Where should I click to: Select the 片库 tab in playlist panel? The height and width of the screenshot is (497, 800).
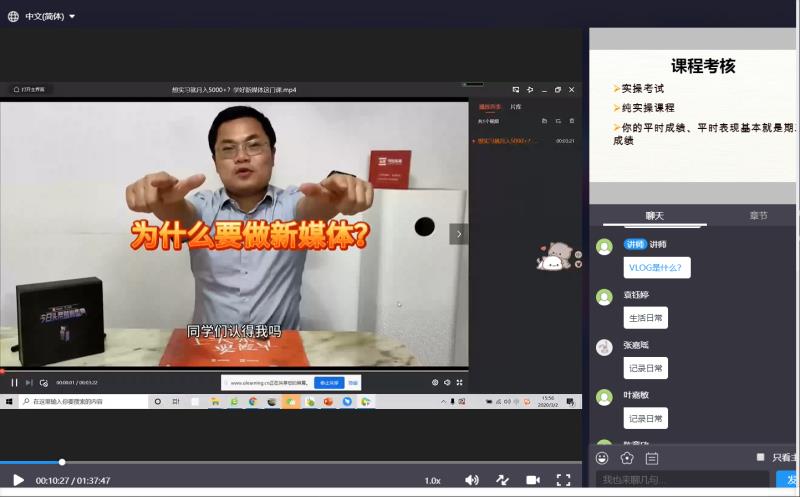coord(516,107)
